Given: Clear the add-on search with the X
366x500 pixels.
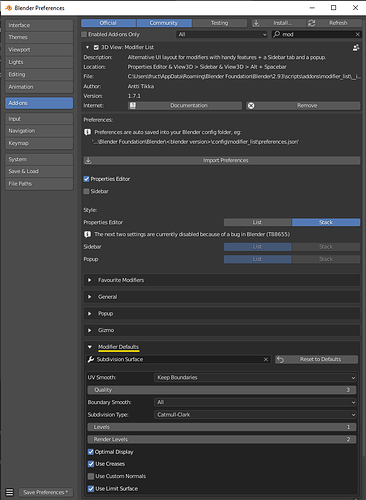Looking at the screenshot, I should pos(358,34).
